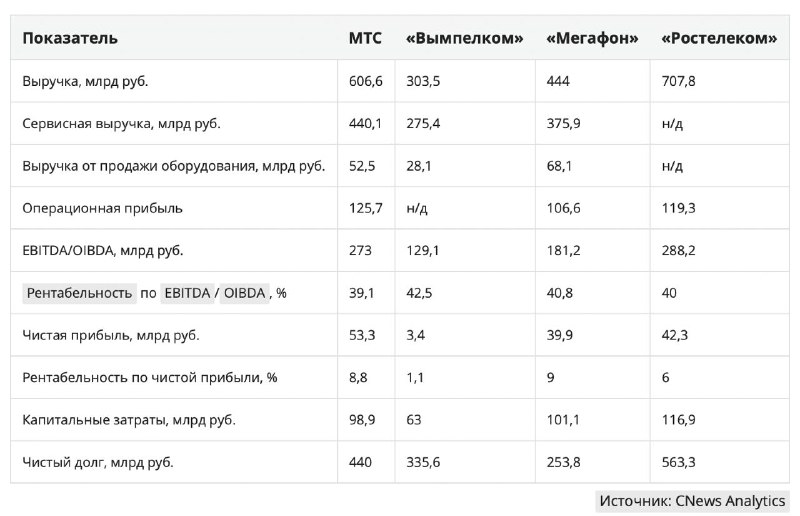Click the highlighted Рентабельность link
The height and width of the screenshot is (516, 800).
[79, 293]
